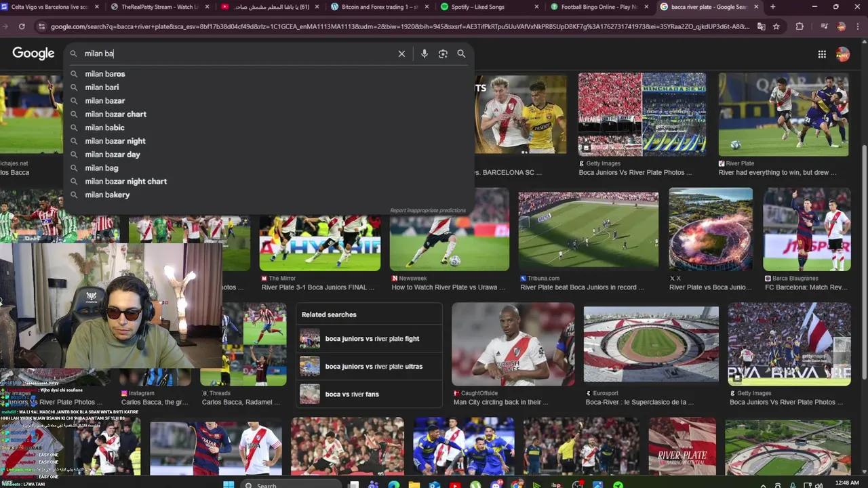Switch to Spotify Liked Songs tab
The height and width of the screenshot is (488, 868).
(488, 7)
